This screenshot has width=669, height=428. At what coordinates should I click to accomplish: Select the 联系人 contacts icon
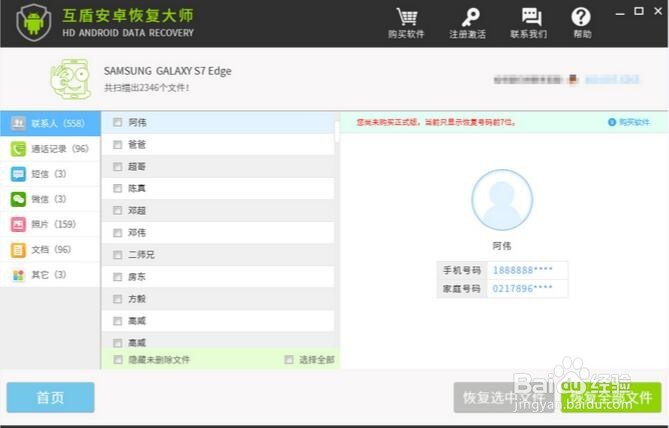[18, 123]
